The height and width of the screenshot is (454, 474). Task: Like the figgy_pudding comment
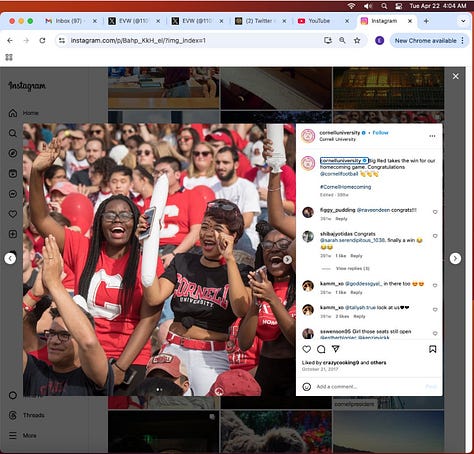[435, 212]
